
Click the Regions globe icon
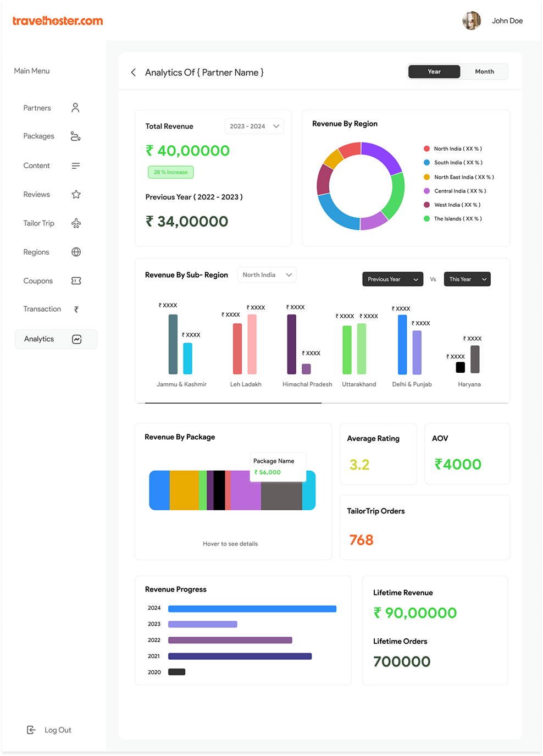coord(76,252)
